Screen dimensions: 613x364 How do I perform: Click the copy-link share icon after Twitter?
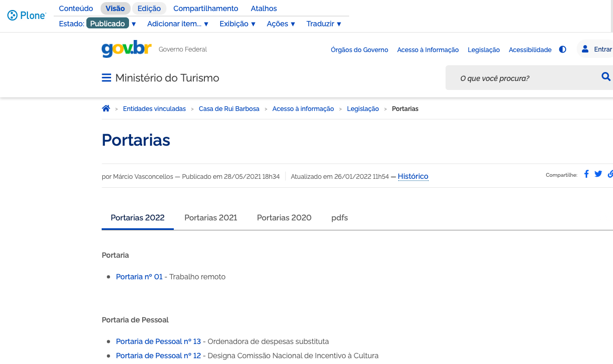click(x=610, y=174)
